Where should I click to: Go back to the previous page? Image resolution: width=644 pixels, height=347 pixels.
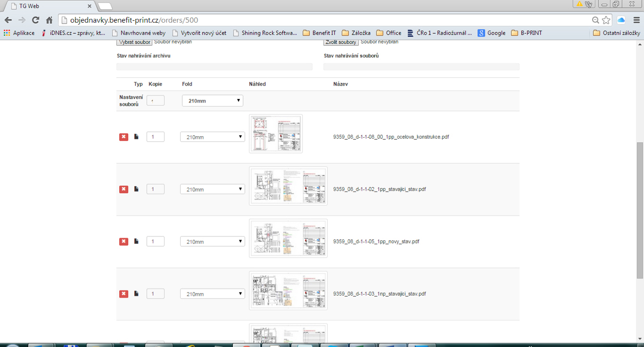tap(8, 20)
